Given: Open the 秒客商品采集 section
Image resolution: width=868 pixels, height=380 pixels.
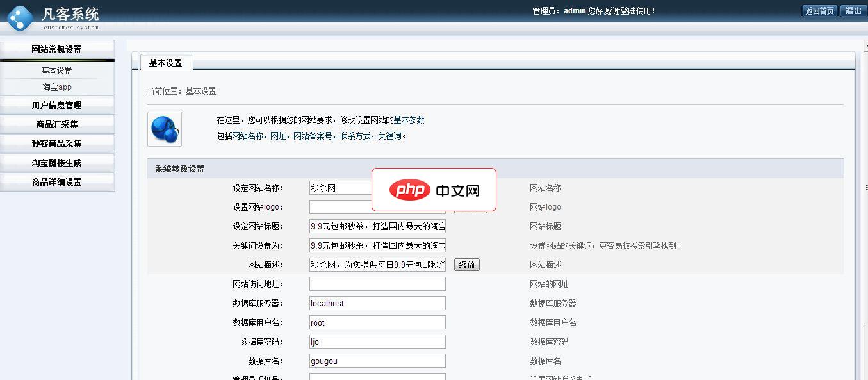Looking at the screenshot, I should pyautogui.click(x=58, y=144).
